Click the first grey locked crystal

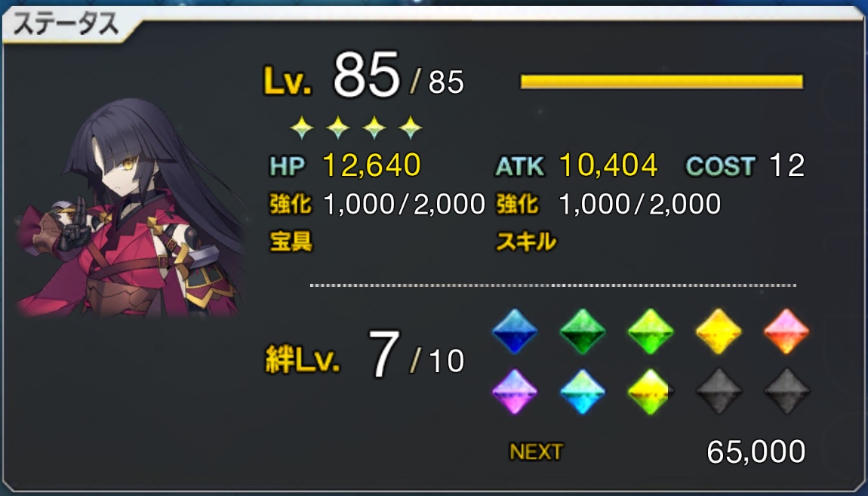point(719,391)
